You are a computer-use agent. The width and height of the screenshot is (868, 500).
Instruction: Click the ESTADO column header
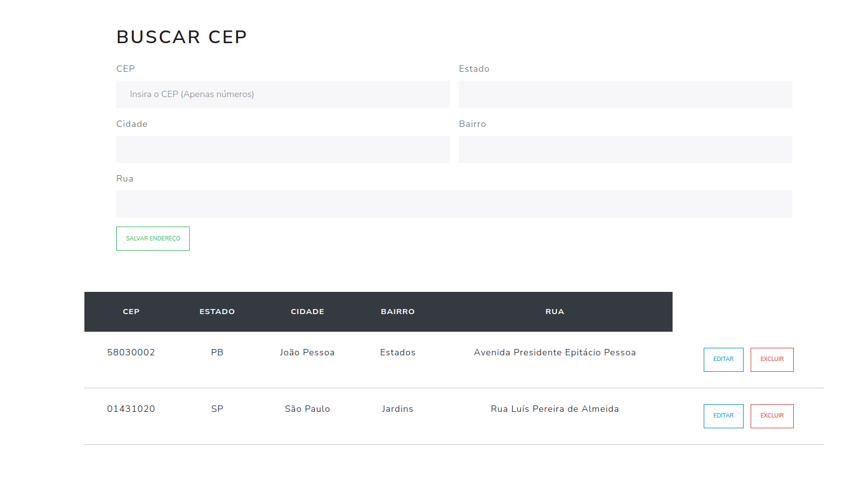(217, 312)
